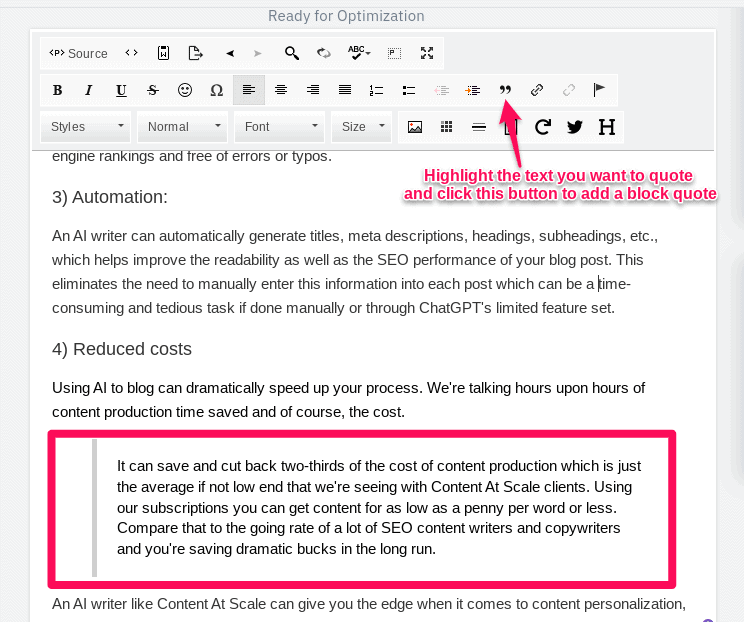Toggle justify alignment
This screenshot has width=744, height=622.
[345, 90]
